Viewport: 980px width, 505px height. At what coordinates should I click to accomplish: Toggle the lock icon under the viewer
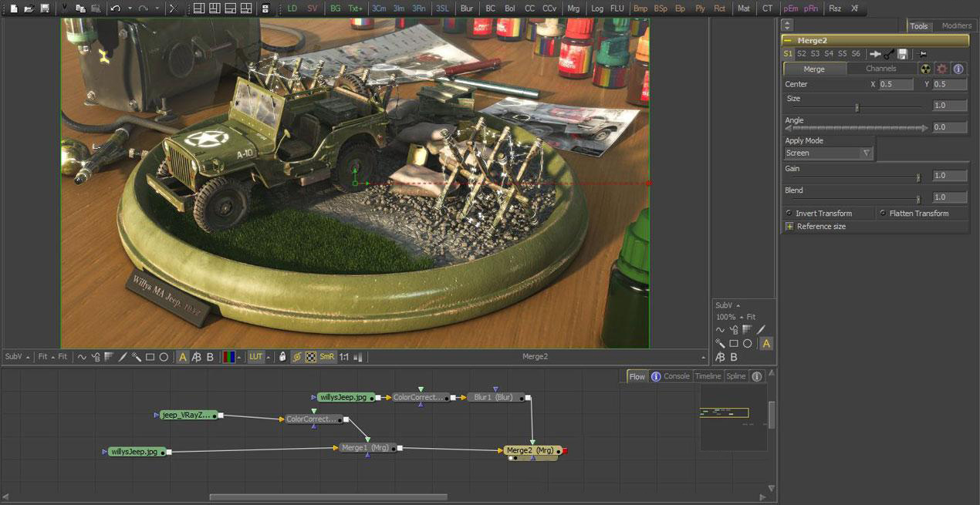[282, 356]
